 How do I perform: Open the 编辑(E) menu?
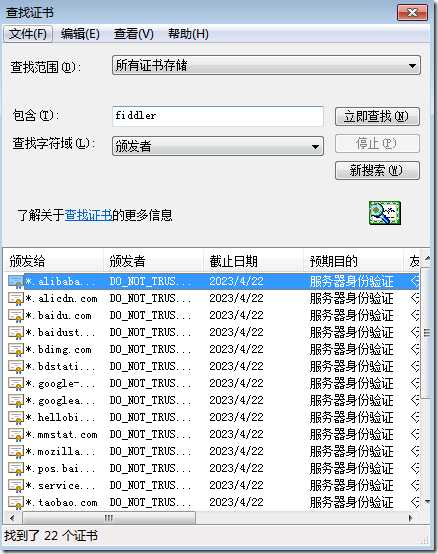(x=80, y=34)
